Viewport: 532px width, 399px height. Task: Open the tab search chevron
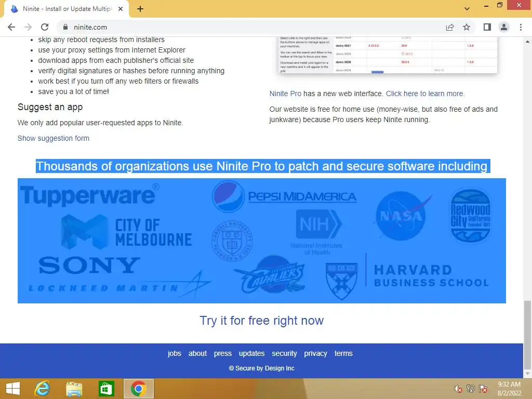tap(467, 9)
